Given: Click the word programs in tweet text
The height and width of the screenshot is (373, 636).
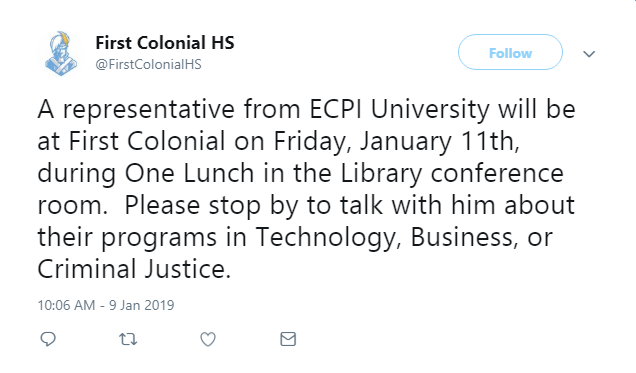Looking at the screenshot, I should pyautogui.click(x=159, y=237).
